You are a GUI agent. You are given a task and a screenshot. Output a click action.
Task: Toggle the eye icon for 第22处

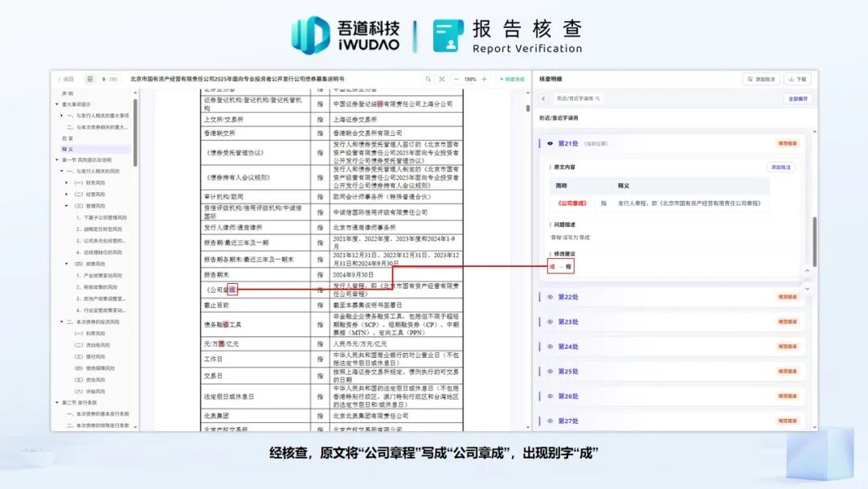point(551,297)
